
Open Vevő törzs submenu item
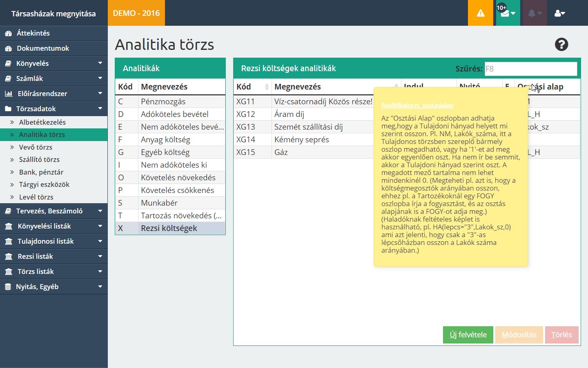click(36, 147)
